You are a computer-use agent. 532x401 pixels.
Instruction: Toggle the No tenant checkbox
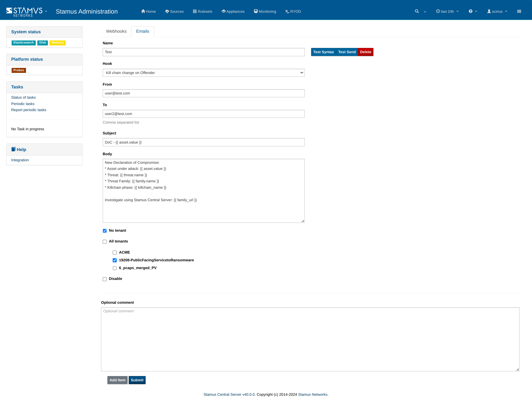105,230
